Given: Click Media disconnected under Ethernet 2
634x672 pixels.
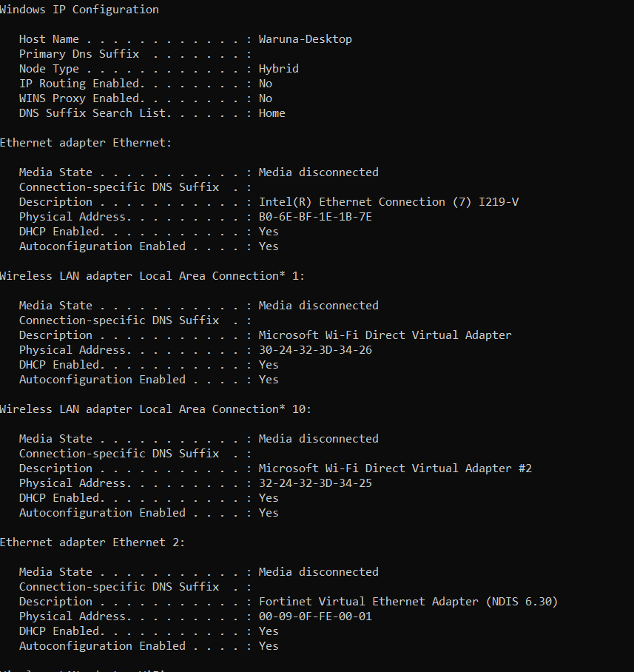Looking at the screenshot, I should pos(318,572).
